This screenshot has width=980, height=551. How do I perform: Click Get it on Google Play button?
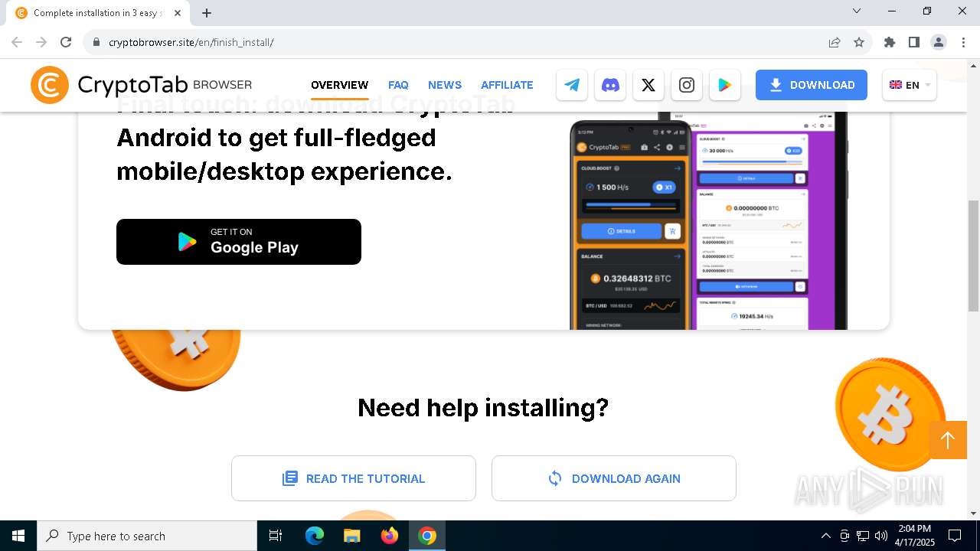[x=239, y=242]
